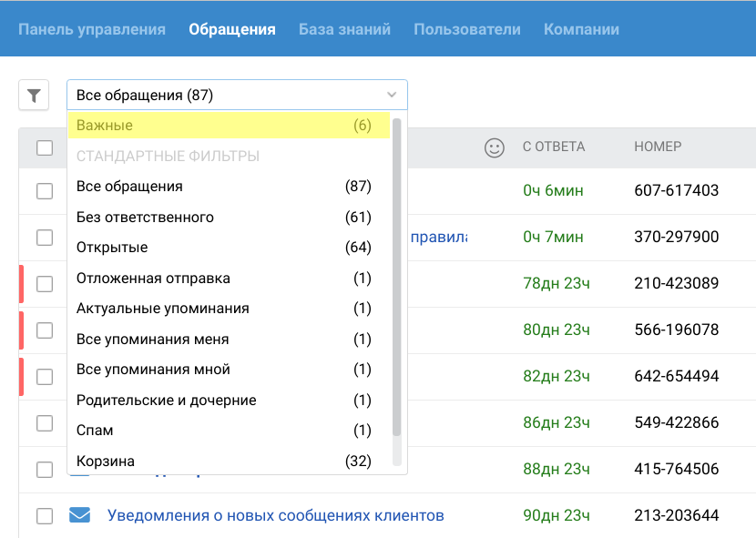The image size is (756, 538).
Task: Click ticket number 642-654494
Action: pyautogui.click(x=677, y=376)
